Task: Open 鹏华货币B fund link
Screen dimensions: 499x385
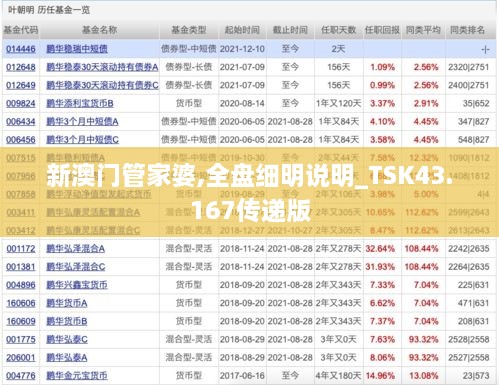Action: tap(67, 321)
